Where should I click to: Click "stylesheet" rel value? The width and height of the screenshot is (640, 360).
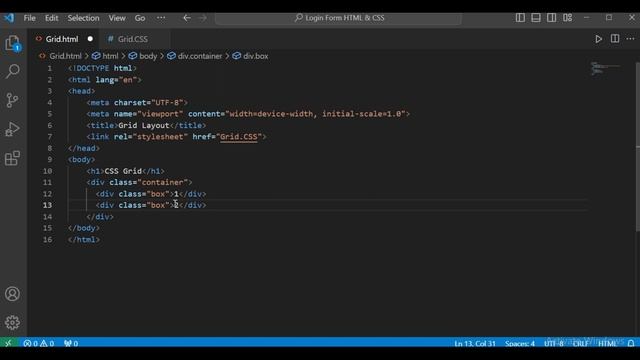click(x=160, y=137)
